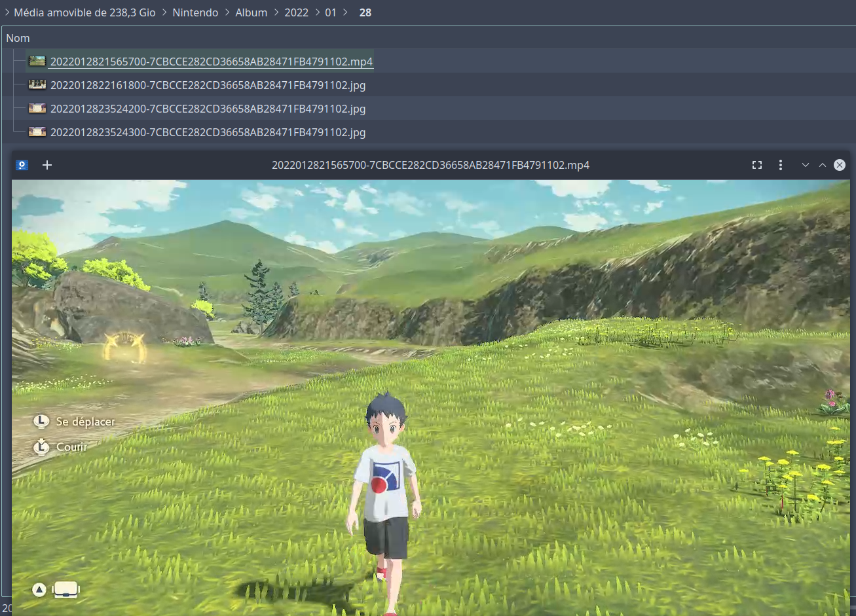Maximize the video player with the up chevron
Image resolution: width=856 pixels, height=616 pixels.
click(x=823, y=165)
